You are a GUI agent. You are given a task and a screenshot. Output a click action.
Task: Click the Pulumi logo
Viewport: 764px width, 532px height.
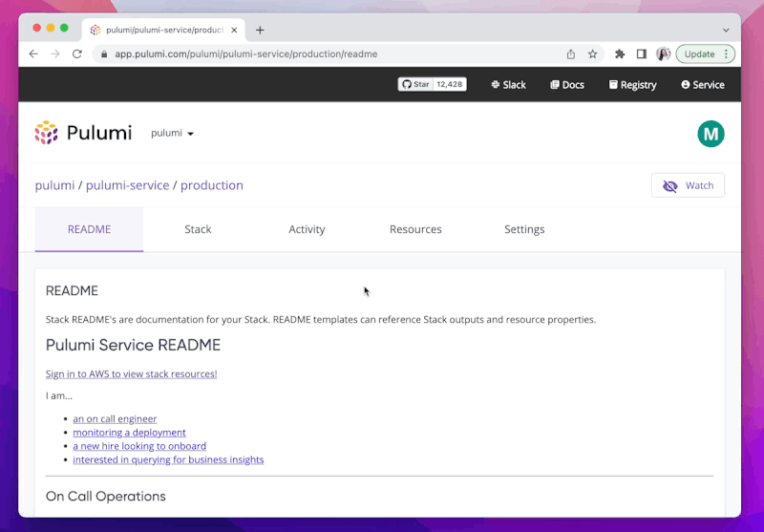(83, 133)
